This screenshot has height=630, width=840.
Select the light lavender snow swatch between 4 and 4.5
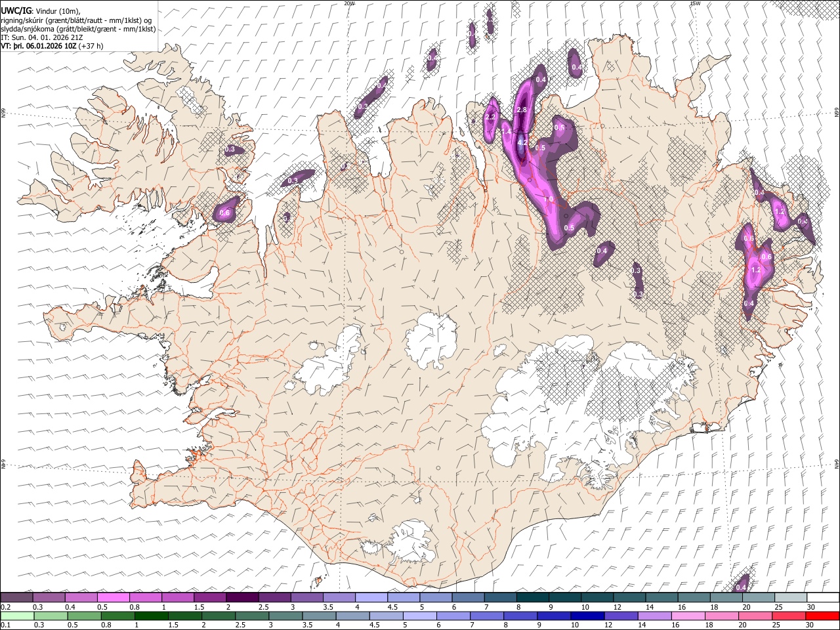pos(371,598)
